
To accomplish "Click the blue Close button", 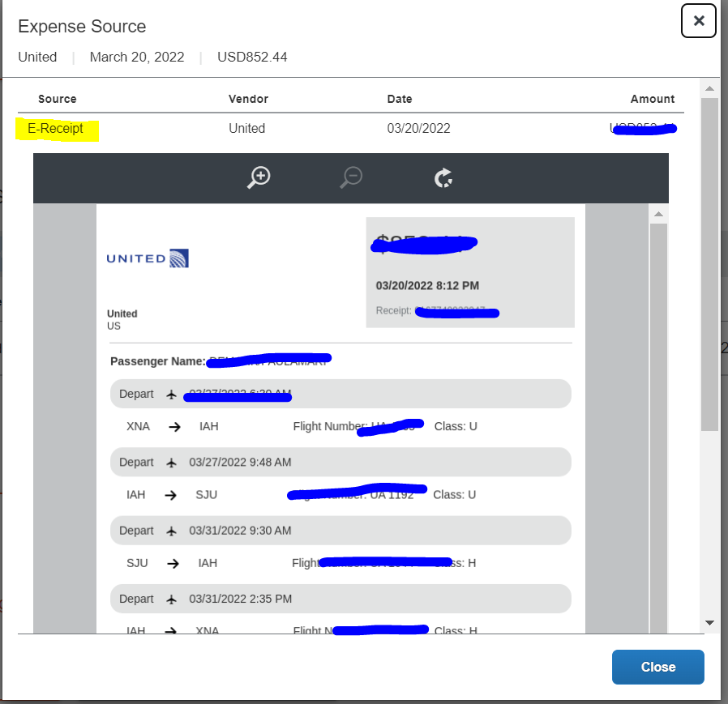I will pyautogui.click(x=658, y=667).
